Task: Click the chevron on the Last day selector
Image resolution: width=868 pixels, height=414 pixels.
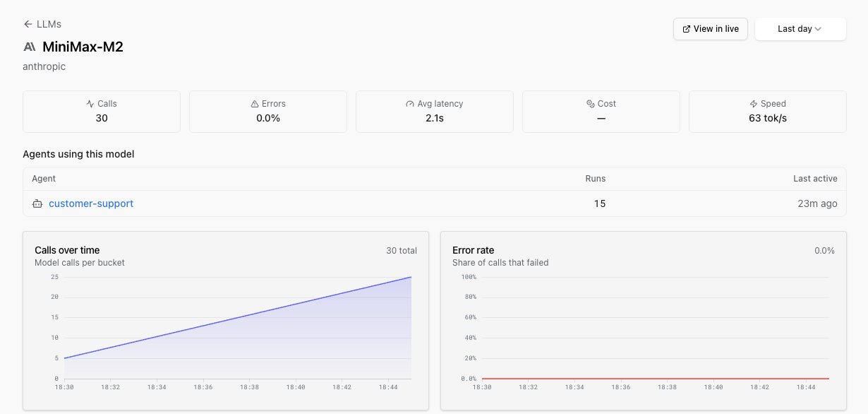Action: pyautogui.click(x=818, y=29)
